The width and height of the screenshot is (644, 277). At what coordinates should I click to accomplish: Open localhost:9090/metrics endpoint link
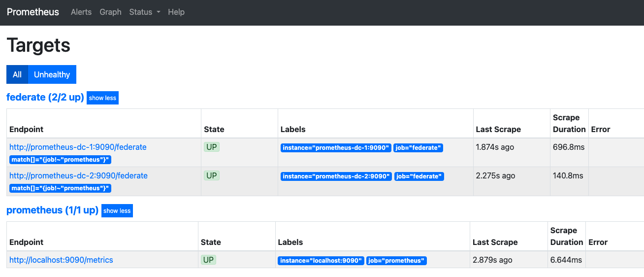[x=61, y=260]
